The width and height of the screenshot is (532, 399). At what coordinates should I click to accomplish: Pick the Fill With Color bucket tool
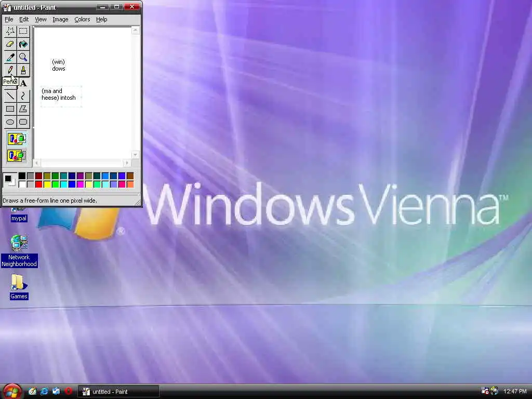tap(23, 45)
